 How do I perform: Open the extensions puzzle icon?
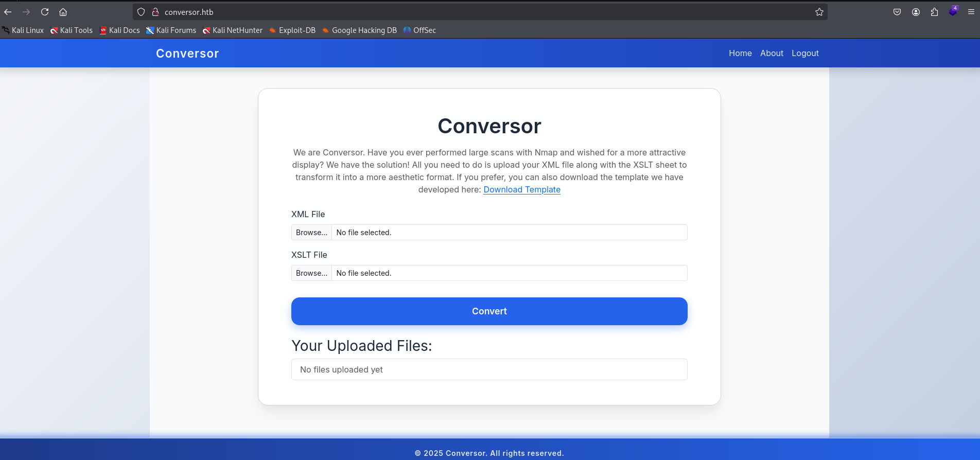coord(934,12)
